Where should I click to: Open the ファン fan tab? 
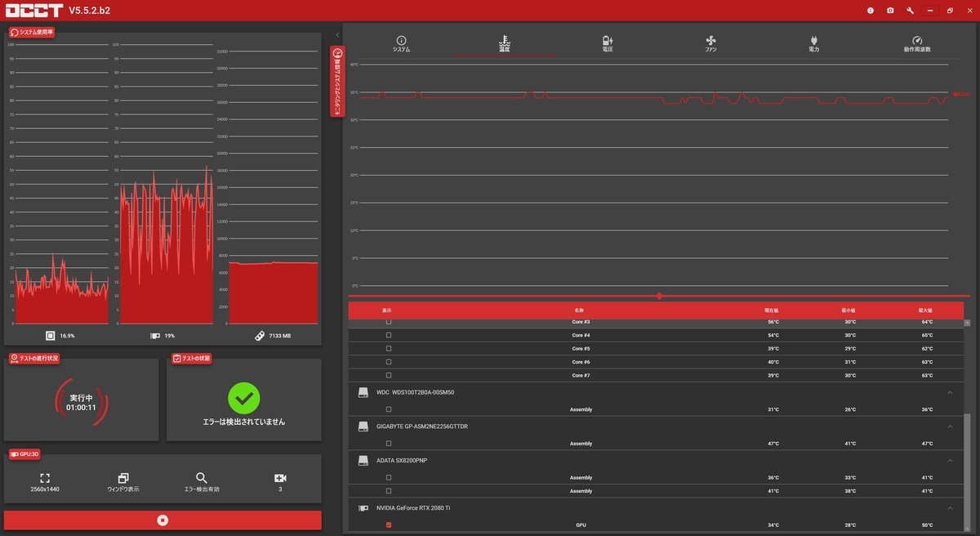tap(710, 44)
